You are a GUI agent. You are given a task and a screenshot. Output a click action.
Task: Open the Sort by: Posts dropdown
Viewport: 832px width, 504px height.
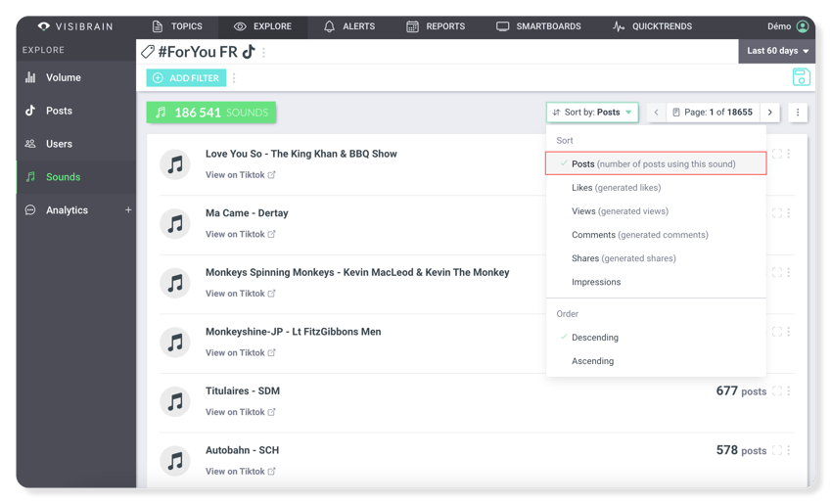point(592,112)
